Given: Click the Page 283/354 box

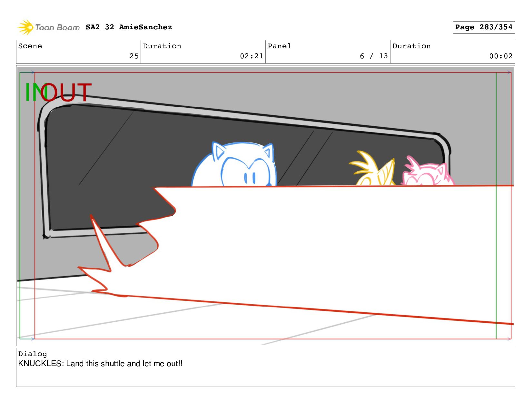Looking at the screenshot, I should coord(484,27).
